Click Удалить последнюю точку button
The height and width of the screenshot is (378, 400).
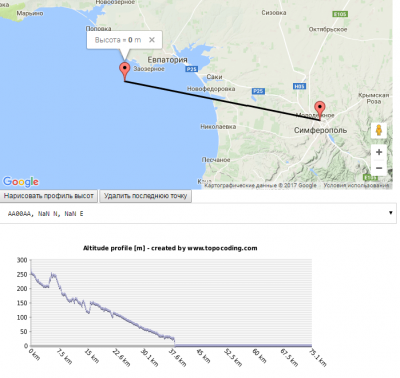145,196
